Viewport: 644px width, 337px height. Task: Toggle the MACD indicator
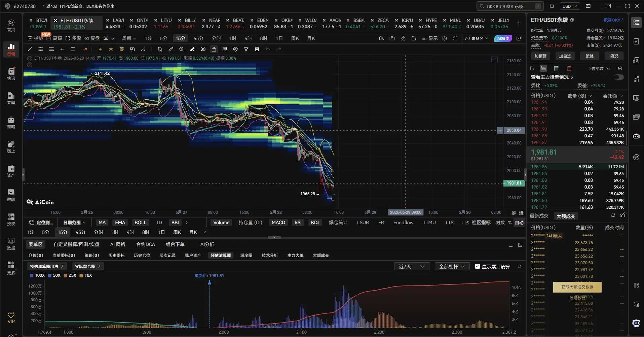pos(278,223)
